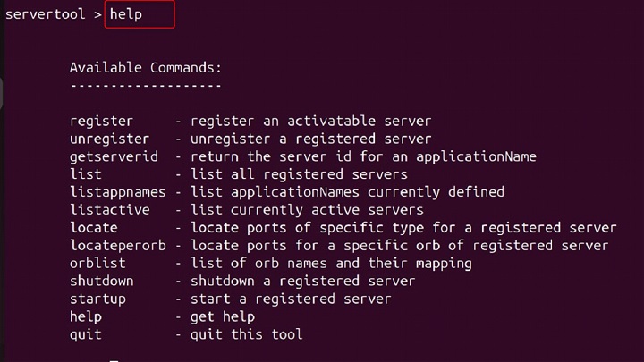Click the getserverid command entry
This screenshot has width=644, height=362.
click(x=114, y=156)
